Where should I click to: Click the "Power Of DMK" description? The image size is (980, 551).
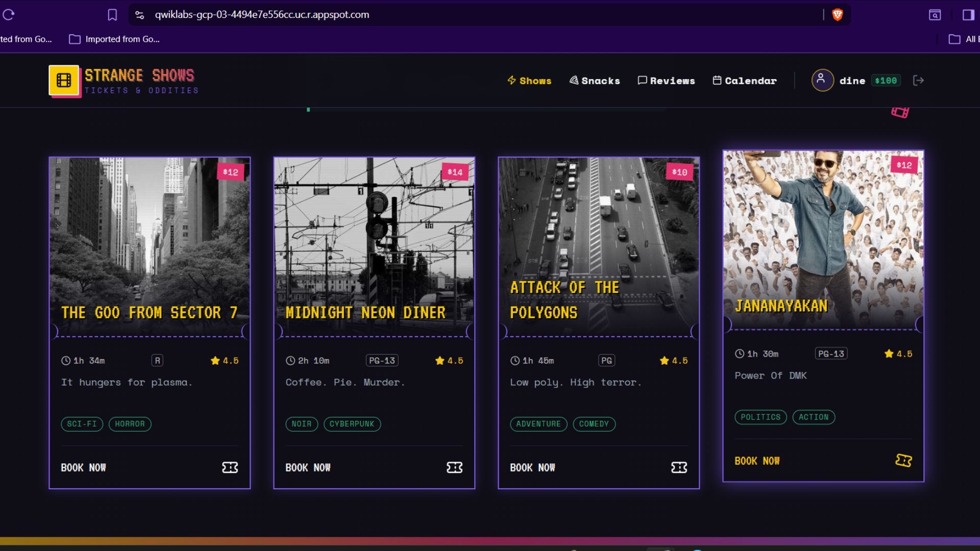click(x=771, y=376)
